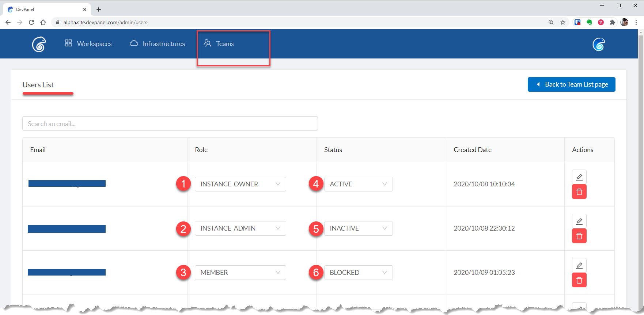Open the INSTANCE_OWNER role dropdown
The image size is (644, 315).
point(240,184)
